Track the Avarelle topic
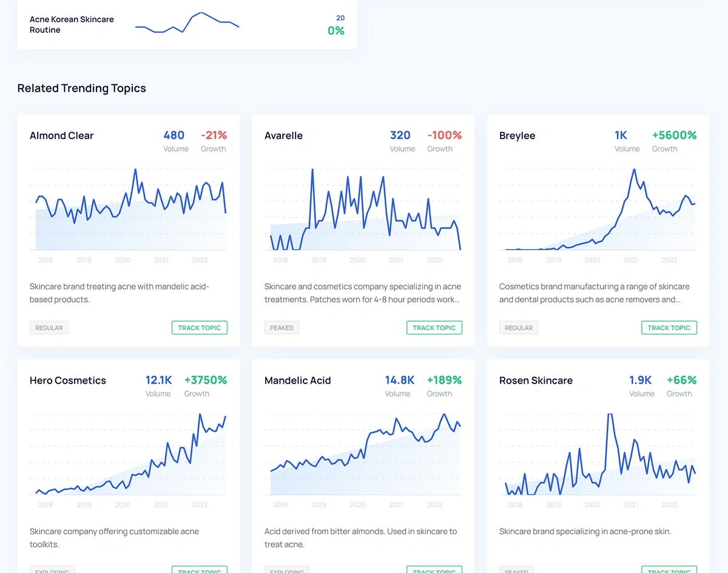Screen dimensions: 728x573 click(434, 328)
